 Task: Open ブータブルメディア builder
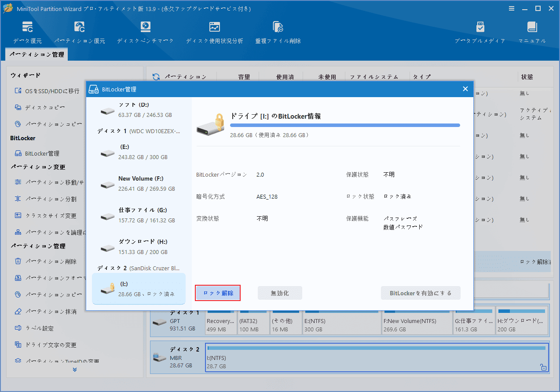tap(480, 33)
